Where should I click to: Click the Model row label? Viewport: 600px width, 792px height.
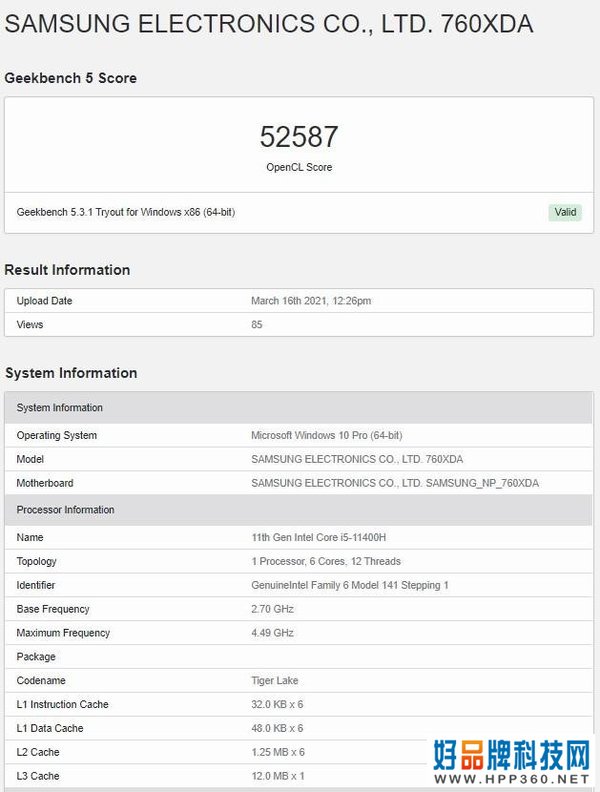pos(30,459)
